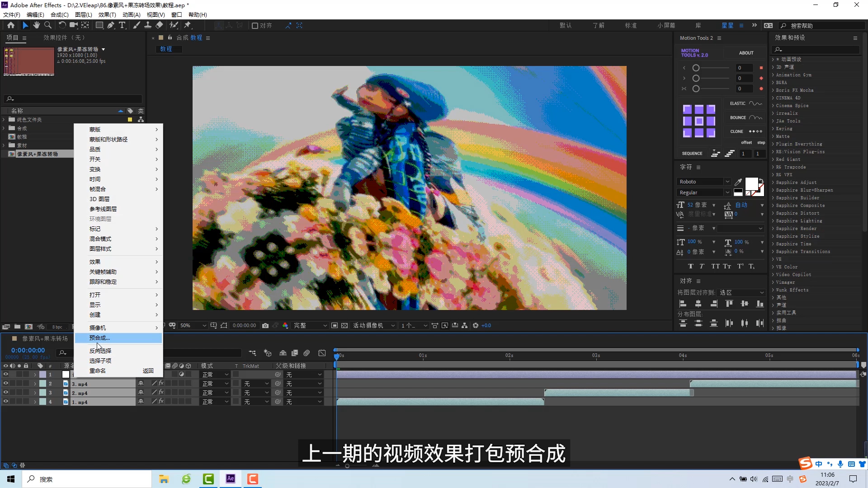Click the 返回 button in context menu

point(147,371)
